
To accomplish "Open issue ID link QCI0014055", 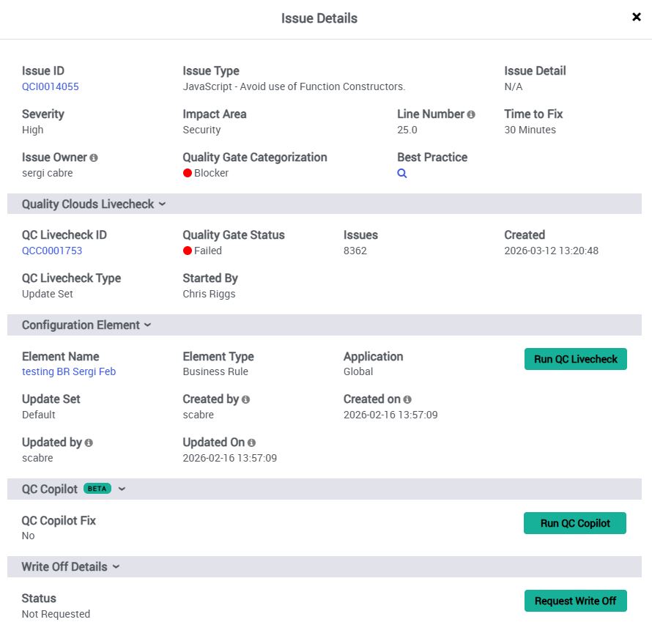I will tap(51, 86).
